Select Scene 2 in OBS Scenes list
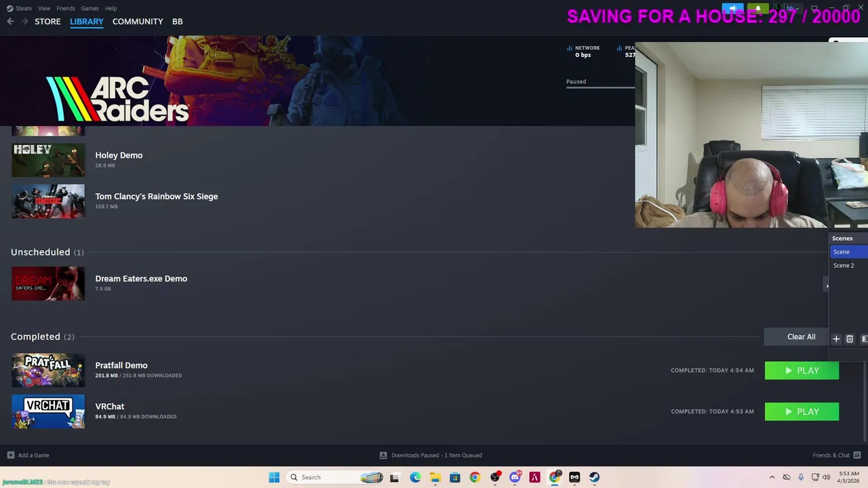 849,266
